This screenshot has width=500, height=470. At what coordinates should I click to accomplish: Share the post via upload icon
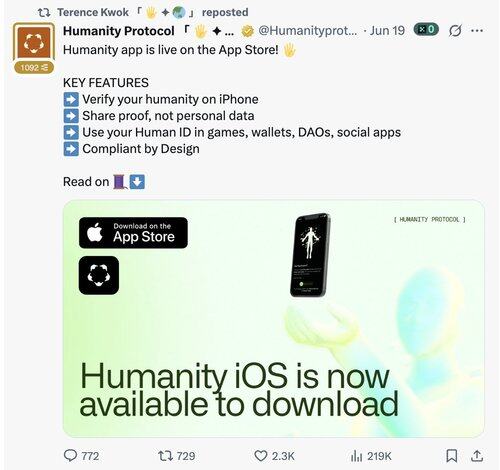coord(477,456)
